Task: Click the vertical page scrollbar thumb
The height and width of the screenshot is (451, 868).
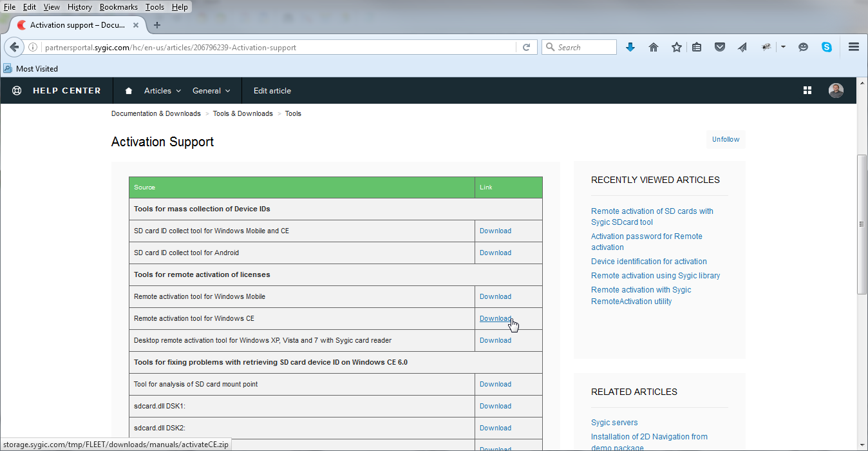Action: coord(862,224)
